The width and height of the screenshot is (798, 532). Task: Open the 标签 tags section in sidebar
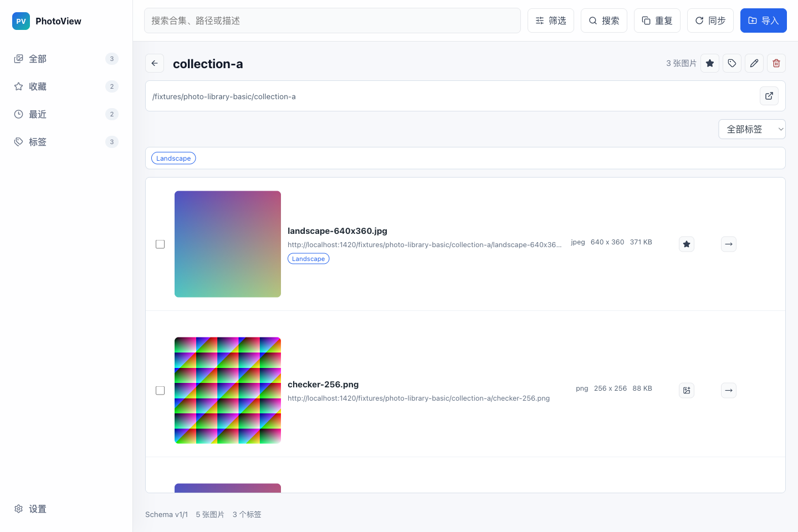tap(66, 142)
